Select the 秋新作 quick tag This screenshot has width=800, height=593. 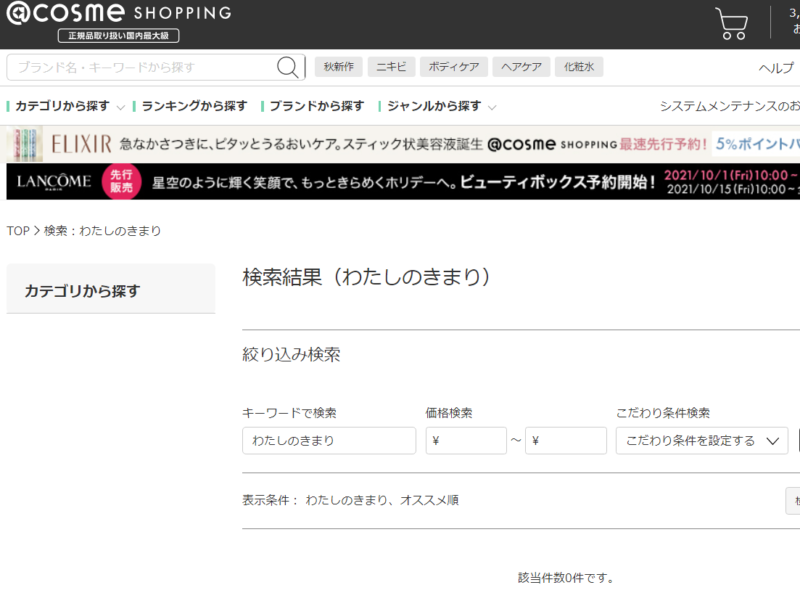(x=339, y=67)
